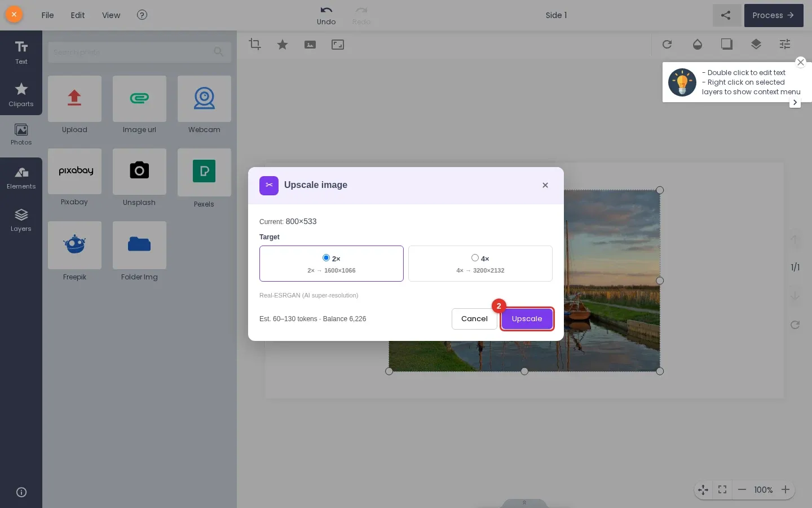Image resolution: width=812 pixels, height=508 pixels.
Task: Switch to the Photos panel
Action: pyautogui.click(x=21, y=134)
